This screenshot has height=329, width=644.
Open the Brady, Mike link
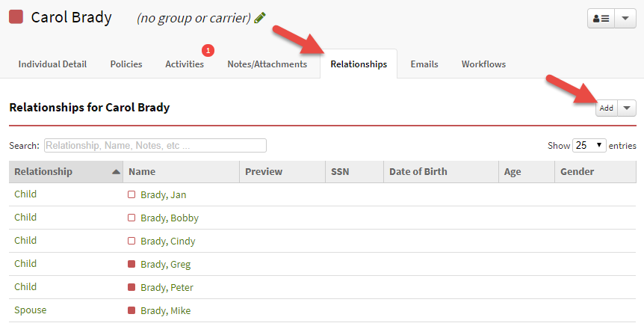click(166, 310)
